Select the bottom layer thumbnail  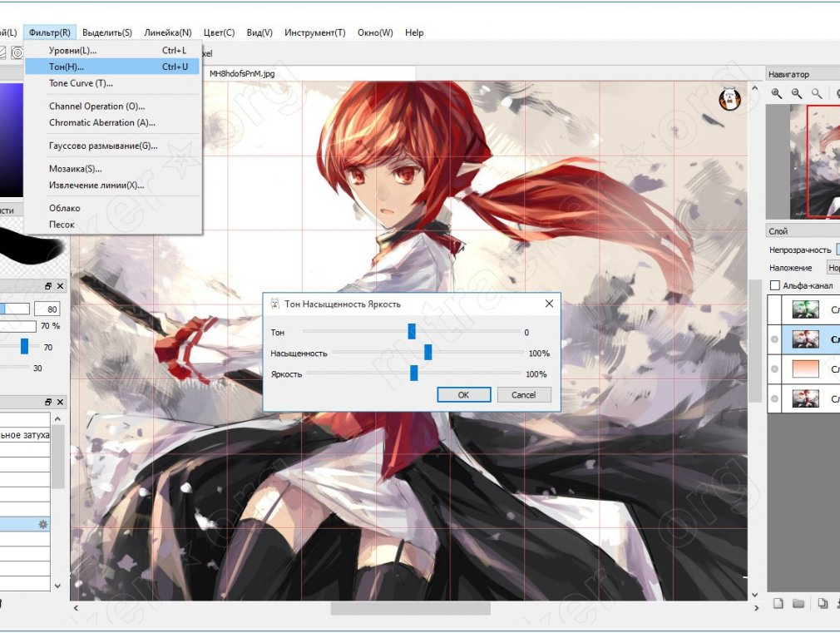point(806,398)
